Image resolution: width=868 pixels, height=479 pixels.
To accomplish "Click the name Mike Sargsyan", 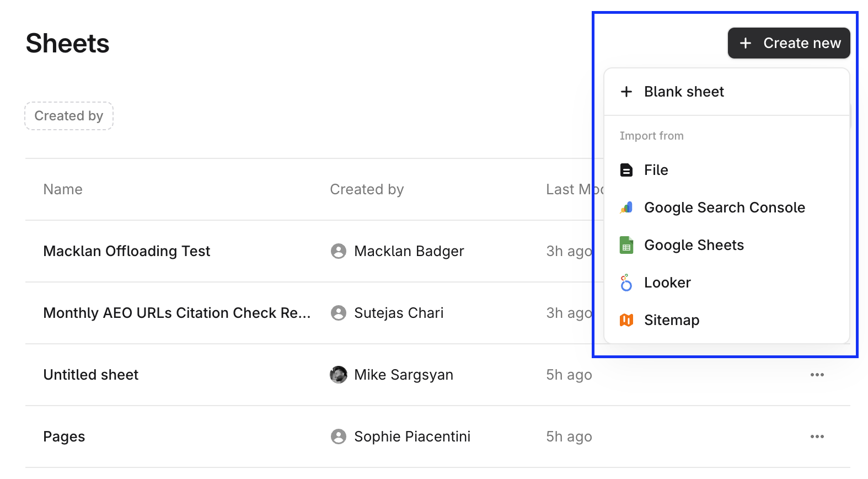I will [x=404, y=375].
